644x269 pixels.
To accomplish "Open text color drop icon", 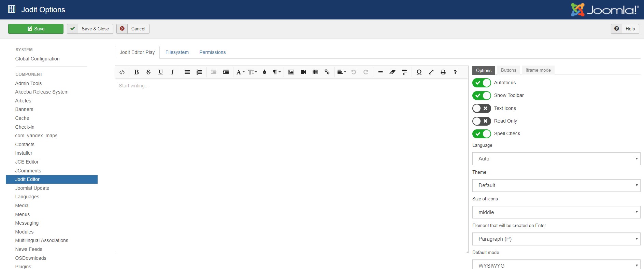I will tap(264, 72).
